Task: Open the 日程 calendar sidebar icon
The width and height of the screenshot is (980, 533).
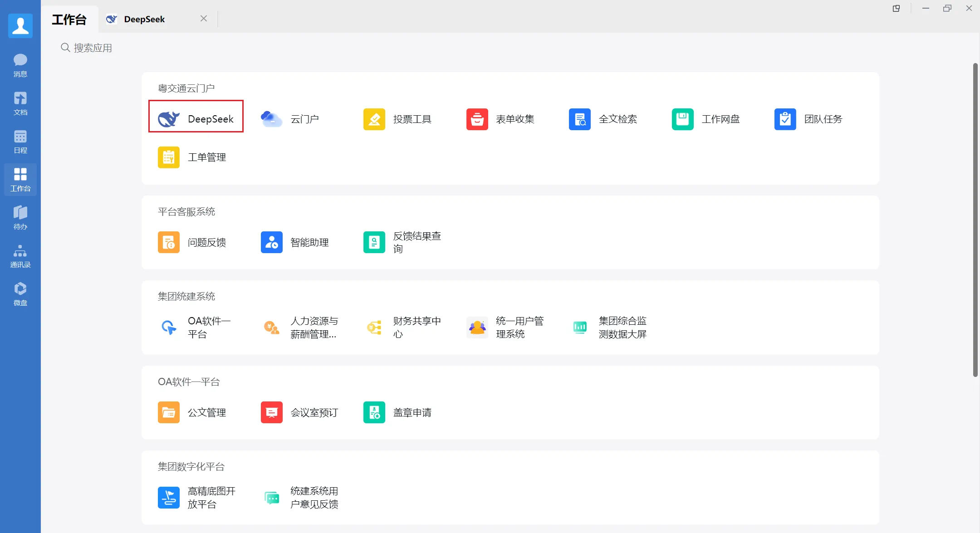Action: (20, 141)
